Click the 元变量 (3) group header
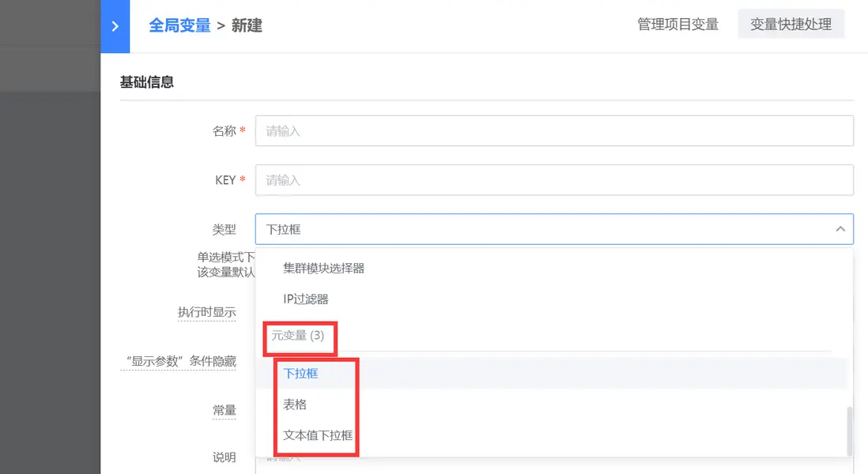Image resolution: width=868 pixels, height=474 pixels. tap(298, 335)
